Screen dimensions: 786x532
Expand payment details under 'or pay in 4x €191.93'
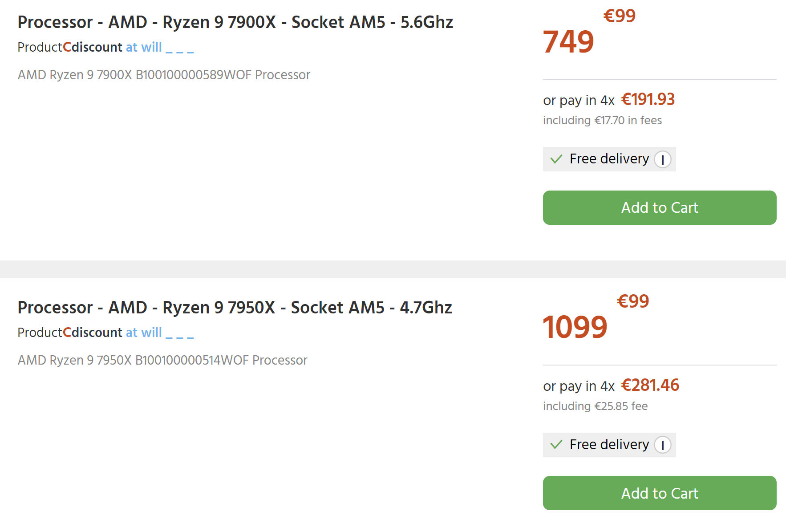(x=608, y=100)
